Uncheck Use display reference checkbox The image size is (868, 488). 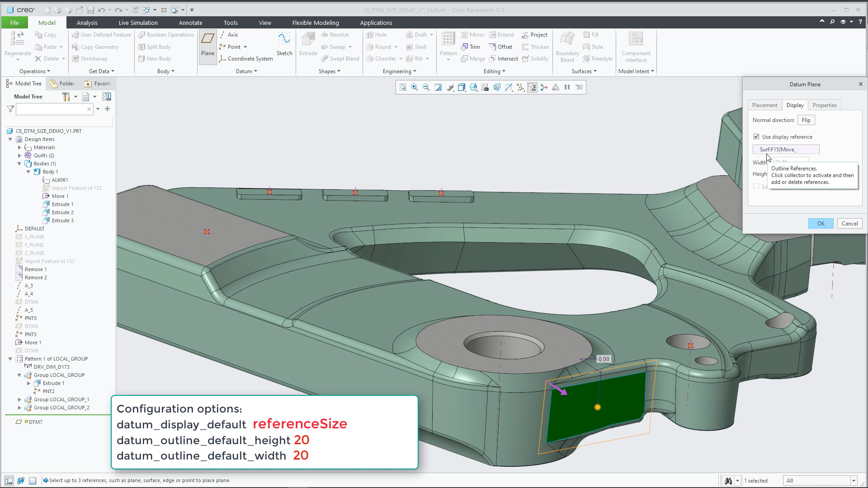pyautogui.click(x=756, y=136)
